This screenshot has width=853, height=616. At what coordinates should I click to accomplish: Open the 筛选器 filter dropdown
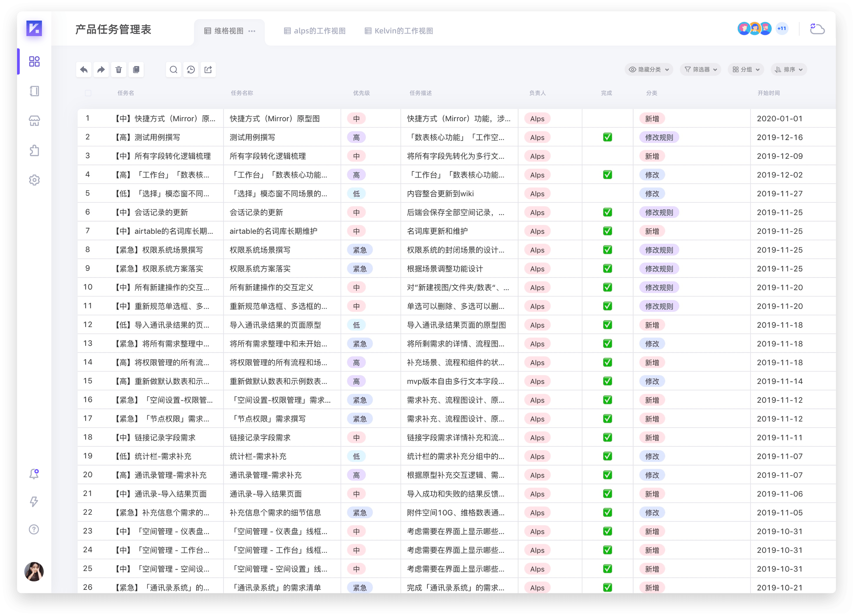click(x=701, y=70)
